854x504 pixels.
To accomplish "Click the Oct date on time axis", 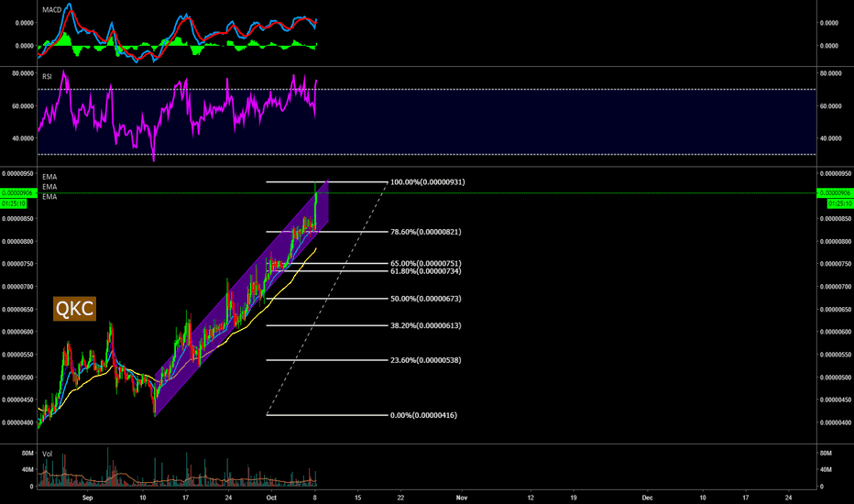I will coord(271,498).
